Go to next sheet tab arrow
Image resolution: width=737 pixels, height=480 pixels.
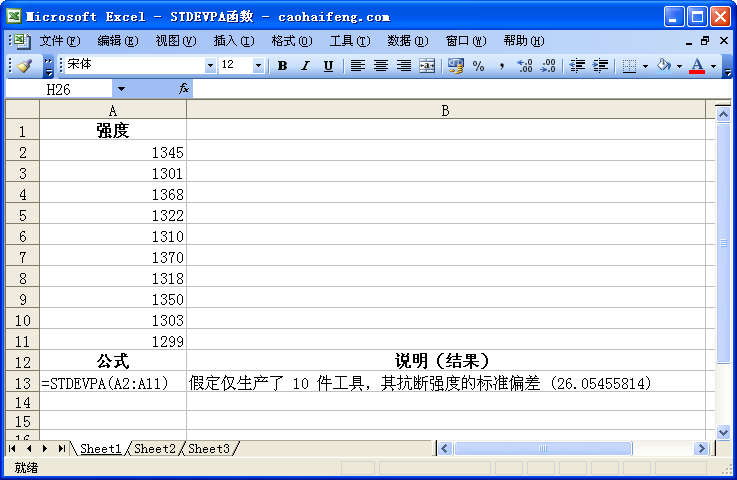(x=45, y=449)
